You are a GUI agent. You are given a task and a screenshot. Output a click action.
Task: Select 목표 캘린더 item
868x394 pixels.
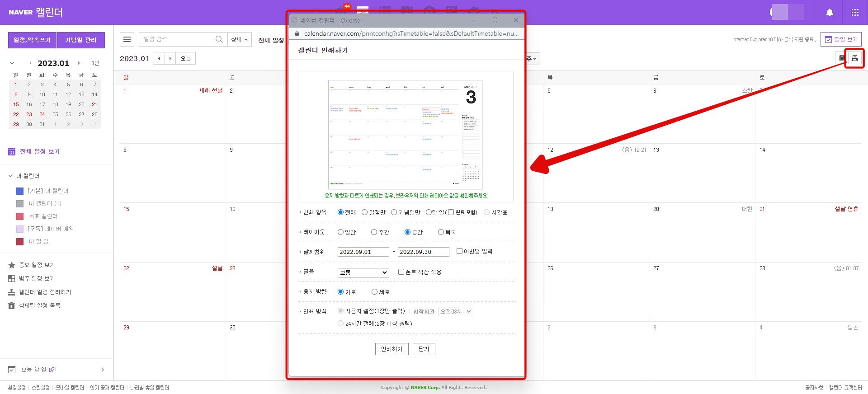43,216
